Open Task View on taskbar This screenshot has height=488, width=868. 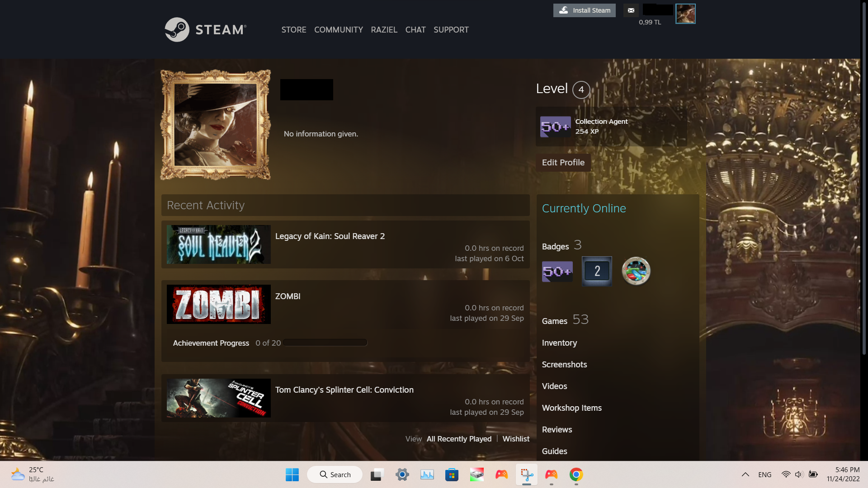[377, 474]
